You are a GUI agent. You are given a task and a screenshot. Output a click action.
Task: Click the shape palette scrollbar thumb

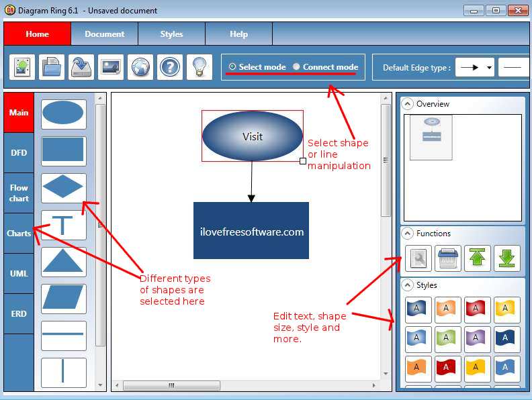coord(100,225)
